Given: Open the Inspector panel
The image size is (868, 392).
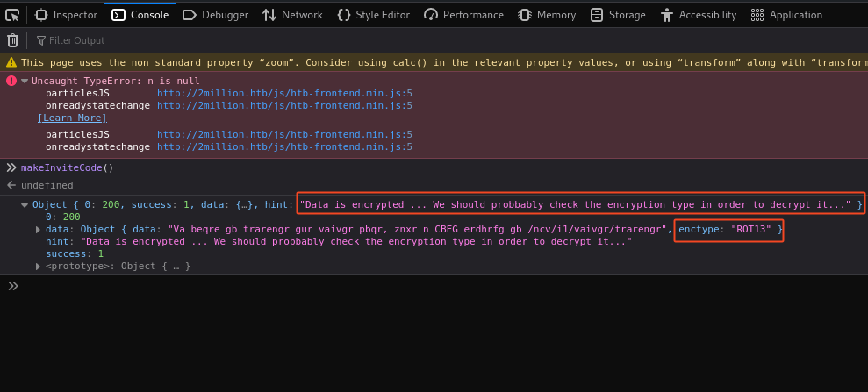Looking at the screenshot, I should pos(66,15).
